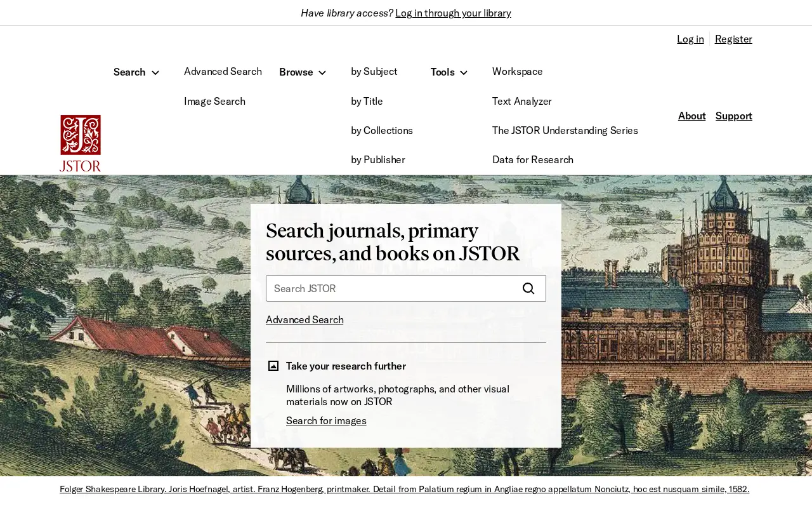Viewport: 812px width, 508px height.
Task: Click the image icon beside Take your research further
Action: [273, 366]
